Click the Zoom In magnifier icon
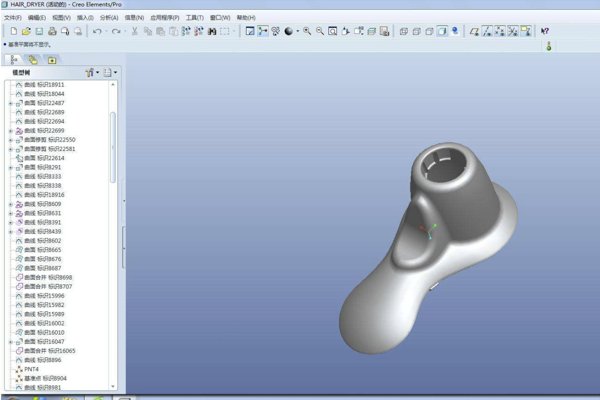Viewport: 600px width, 400px height. click(x=305, y=32)
